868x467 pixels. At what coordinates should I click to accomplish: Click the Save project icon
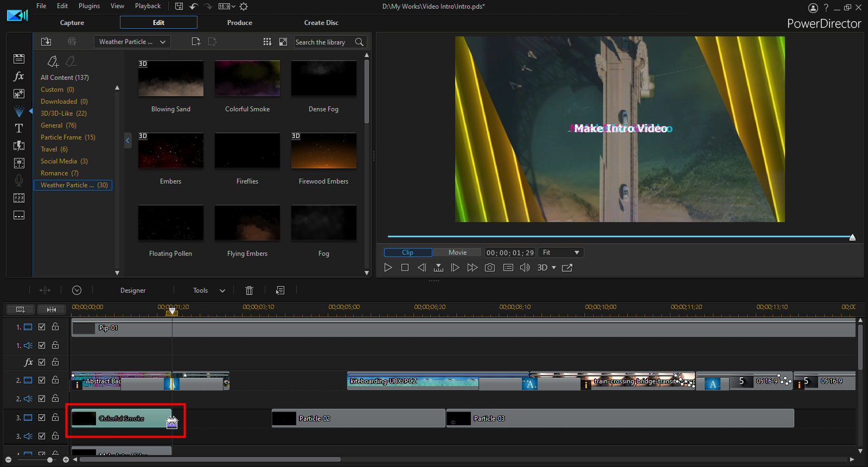[179, 7]
